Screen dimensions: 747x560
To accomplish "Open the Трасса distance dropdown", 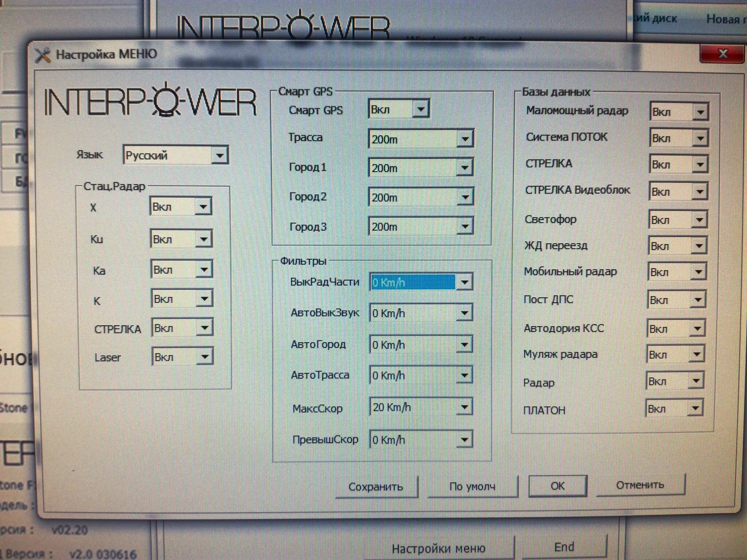I will pos(421,139).
